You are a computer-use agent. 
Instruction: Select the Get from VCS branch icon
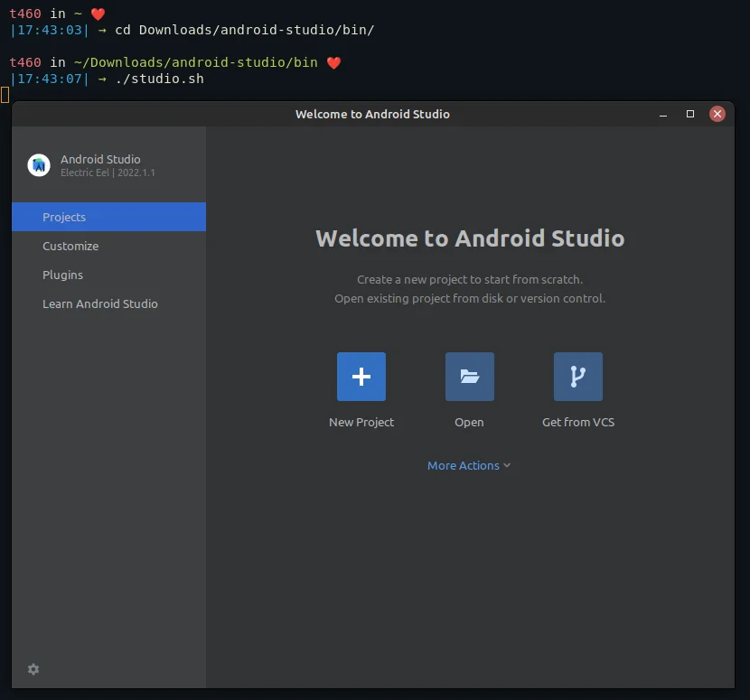tap(577, 376)
